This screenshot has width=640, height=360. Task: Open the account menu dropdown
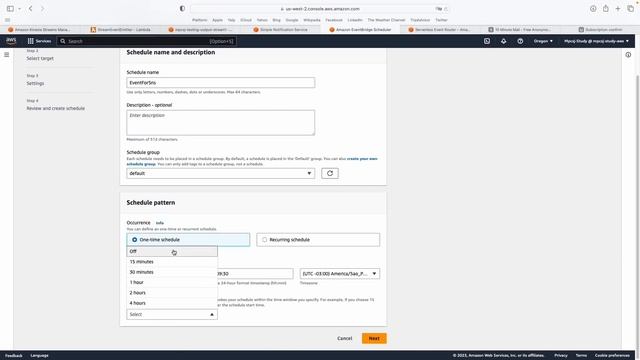[x=596, y=41]
